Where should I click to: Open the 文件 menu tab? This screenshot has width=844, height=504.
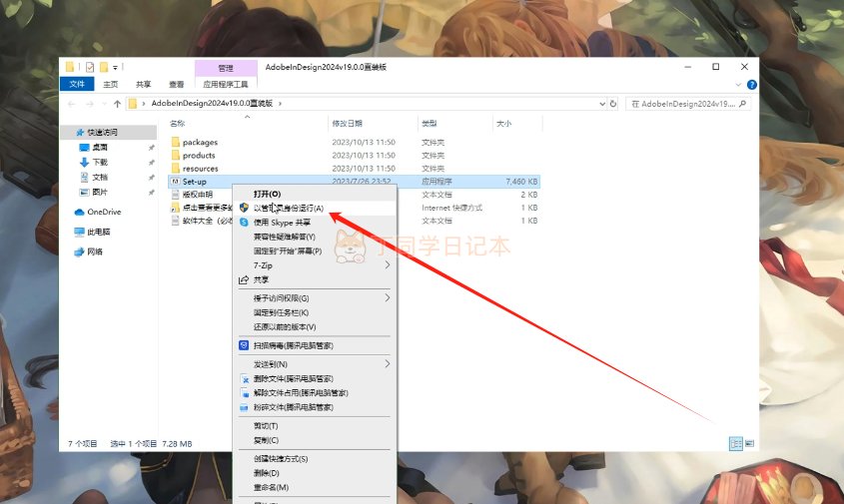pos(78,85)
